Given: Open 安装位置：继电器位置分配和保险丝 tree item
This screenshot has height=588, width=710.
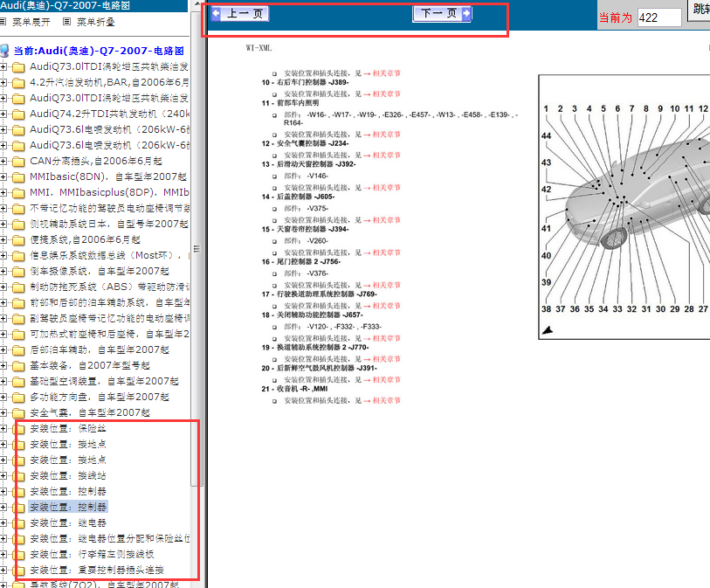Looking at the screenshot, I should click(109, 538).
